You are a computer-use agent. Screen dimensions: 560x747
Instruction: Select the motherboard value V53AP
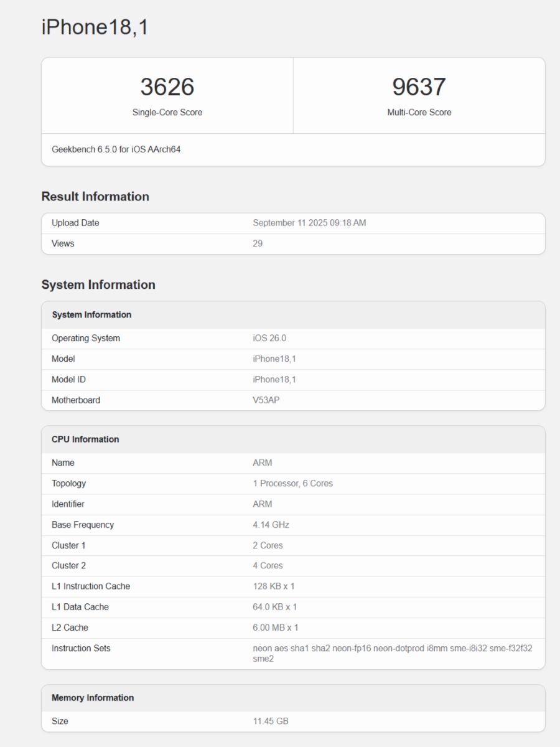[x=266, y=400]
